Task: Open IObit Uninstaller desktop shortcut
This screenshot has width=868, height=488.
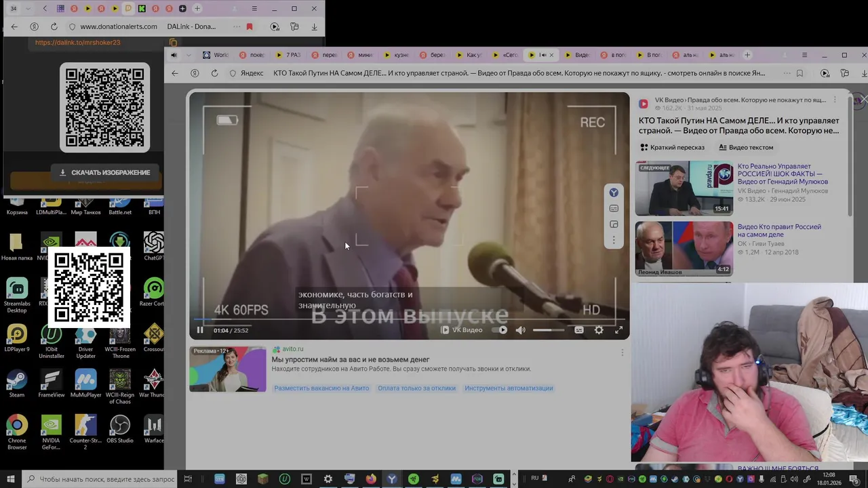Action: pos(52,340)
